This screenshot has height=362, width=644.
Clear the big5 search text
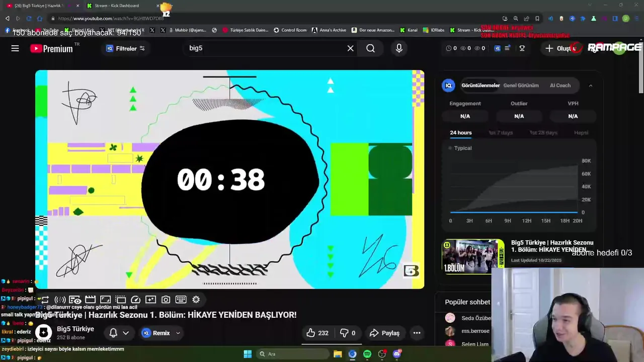(x=350, y=48)
